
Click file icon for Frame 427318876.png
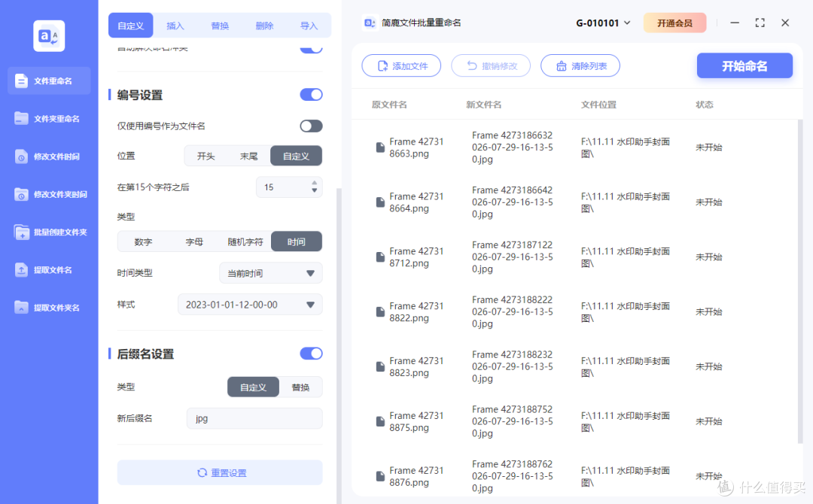[x=380, y=477]
